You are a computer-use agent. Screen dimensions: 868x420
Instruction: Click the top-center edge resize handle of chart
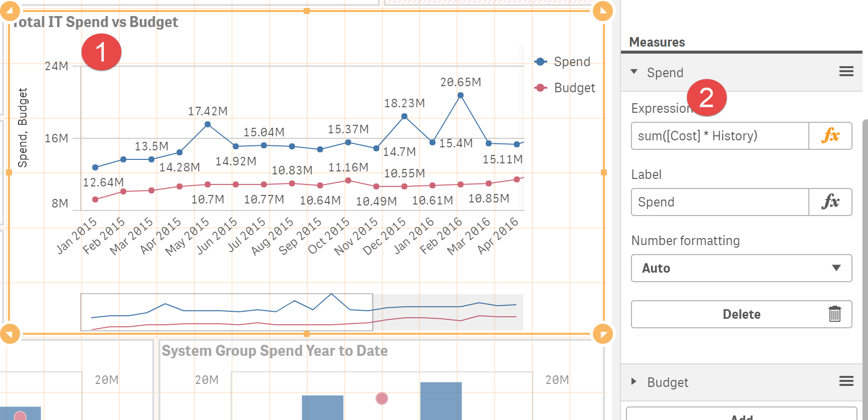307,11
